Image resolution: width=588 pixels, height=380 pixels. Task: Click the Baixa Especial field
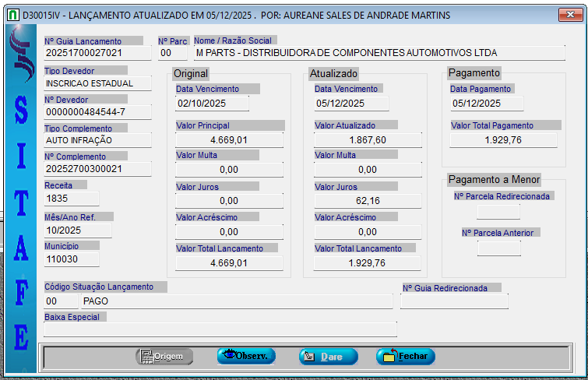click(220, 330)
